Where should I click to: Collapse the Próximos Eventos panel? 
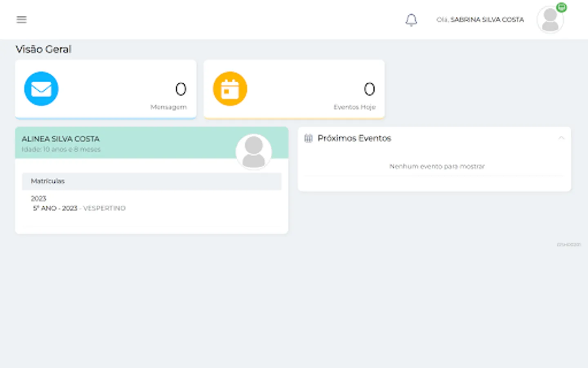[x=561, y=138]
